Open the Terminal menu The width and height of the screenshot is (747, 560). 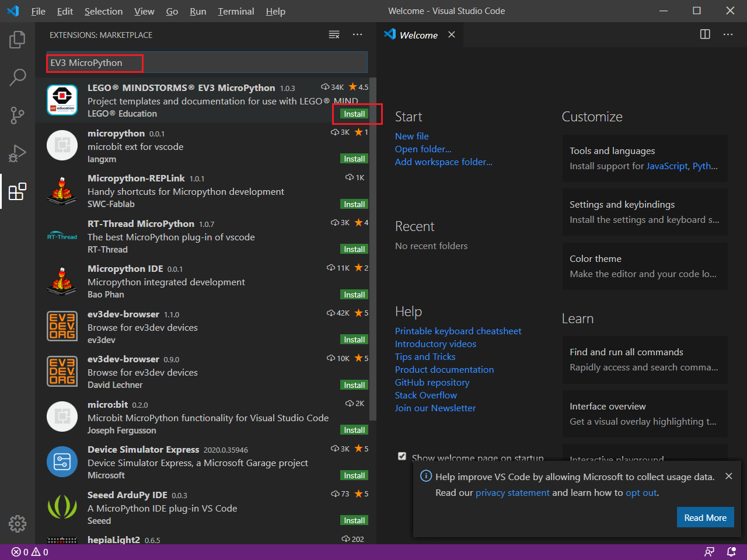click(236, 11)
